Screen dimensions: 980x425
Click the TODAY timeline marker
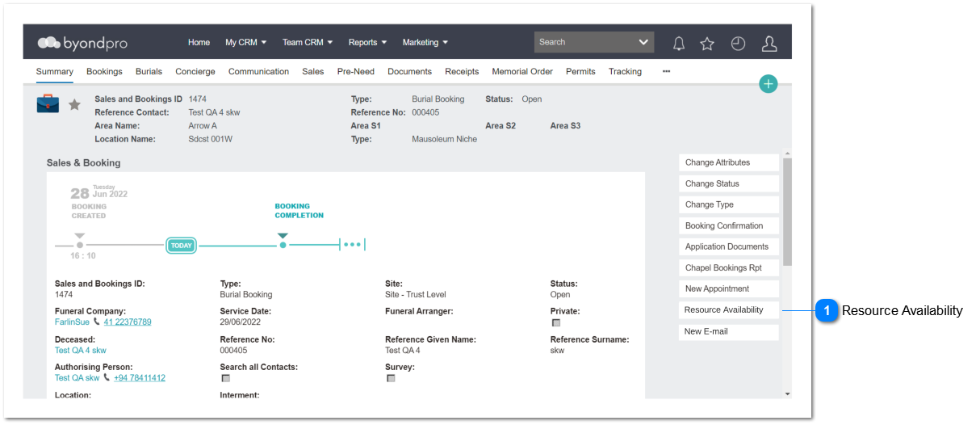(x=182, y=246)
